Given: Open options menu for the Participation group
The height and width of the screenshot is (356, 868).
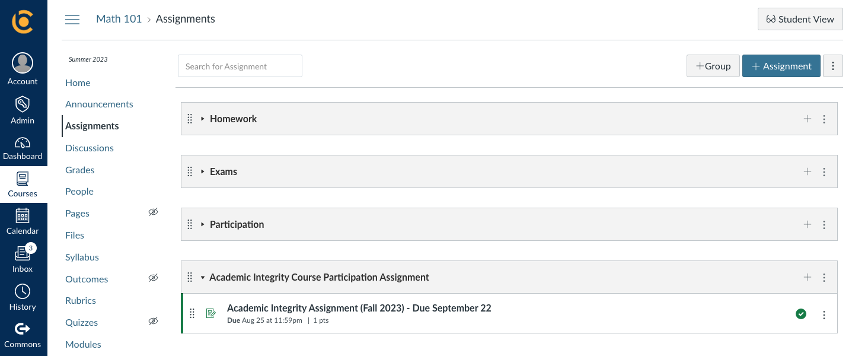Looking at the screenshot, I should point(824,224).
